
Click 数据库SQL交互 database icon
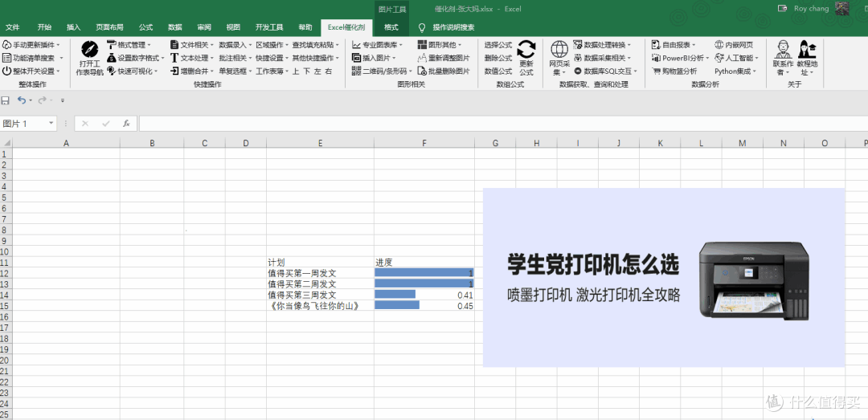coord(578,71)
